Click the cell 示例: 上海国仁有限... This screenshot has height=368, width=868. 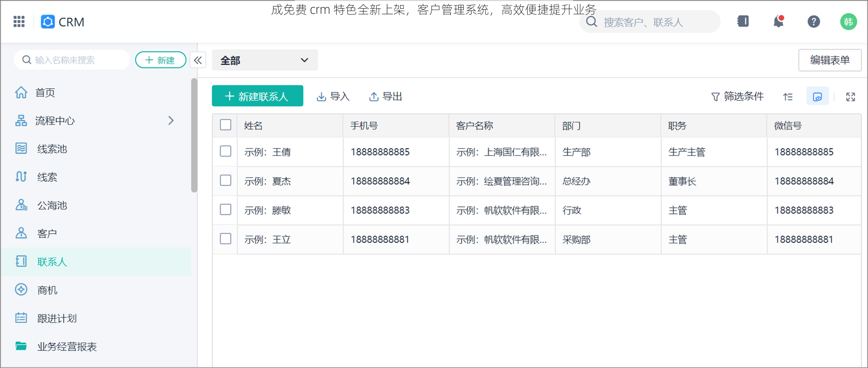[x=501, y=152]
